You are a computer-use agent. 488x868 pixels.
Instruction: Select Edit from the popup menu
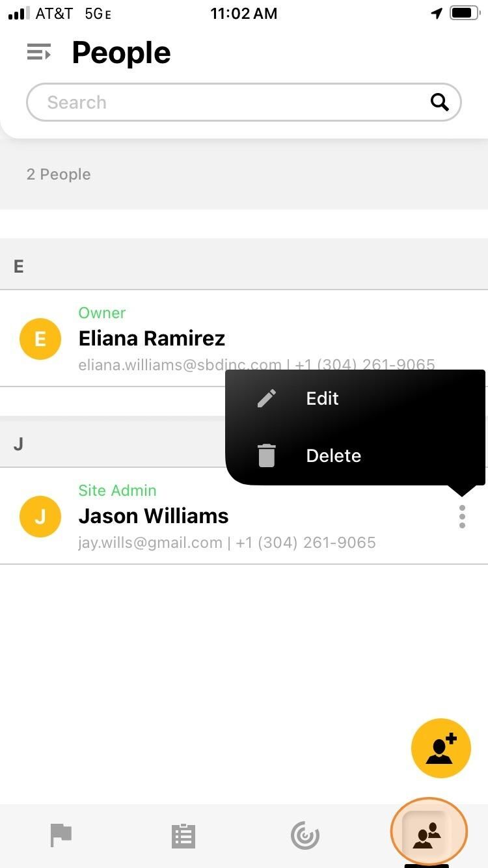tap(322, 398)
